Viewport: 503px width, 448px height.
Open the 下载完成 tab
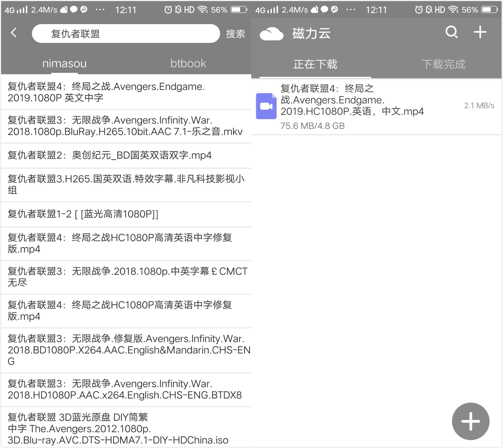[x=443, y=64]
